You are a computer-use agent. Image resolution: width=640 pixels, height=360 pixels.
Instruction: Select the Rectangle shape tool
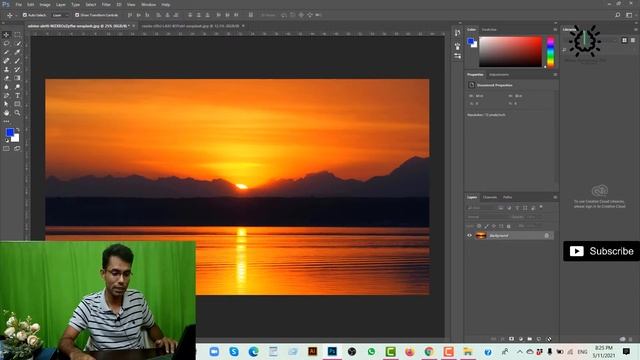click(x=17, y=104)
